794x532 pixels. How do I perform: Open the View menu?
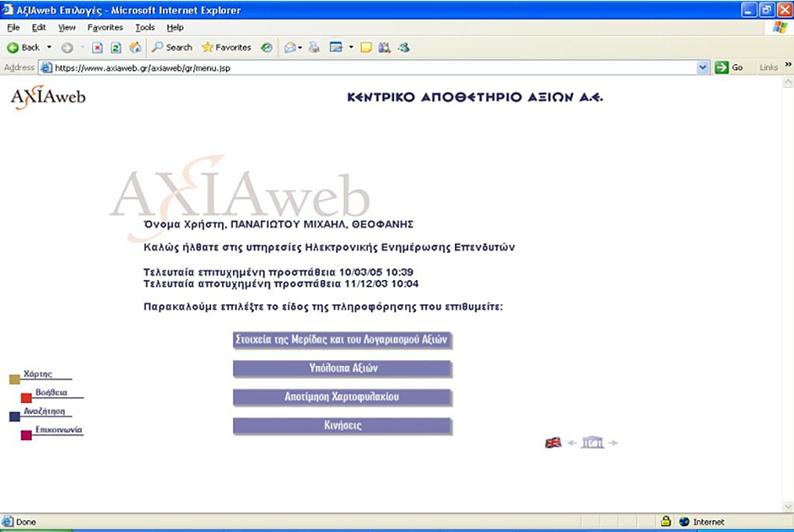(x=67, y=27)
